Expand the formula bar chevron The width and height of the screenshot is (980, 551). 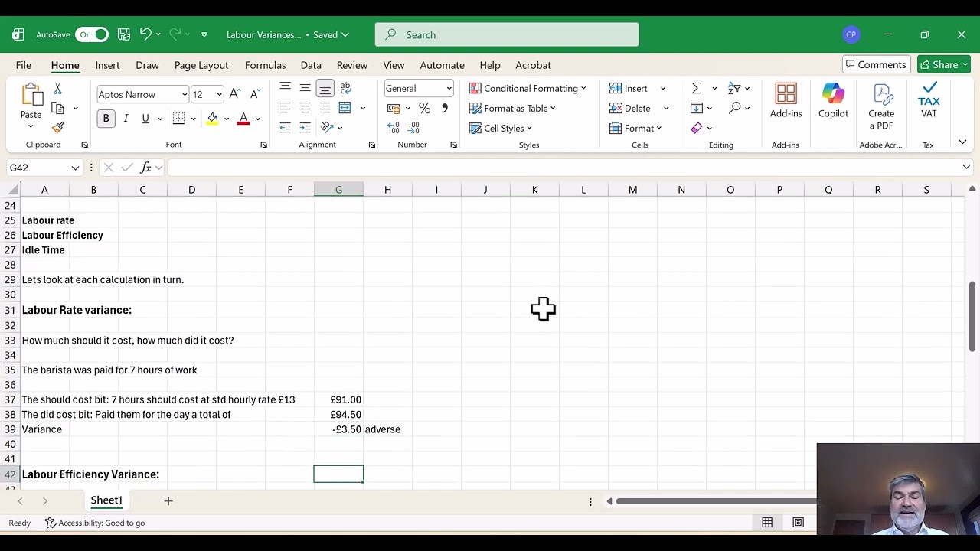(x=966, y=167)
